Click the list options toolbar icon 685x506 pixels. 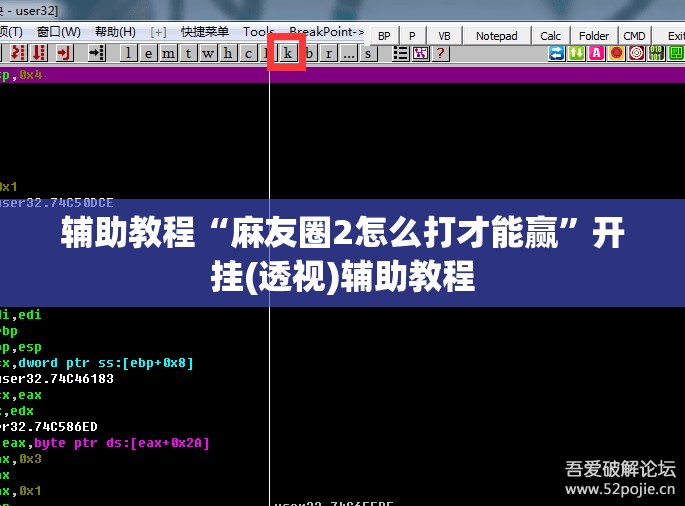click(400, 53)
